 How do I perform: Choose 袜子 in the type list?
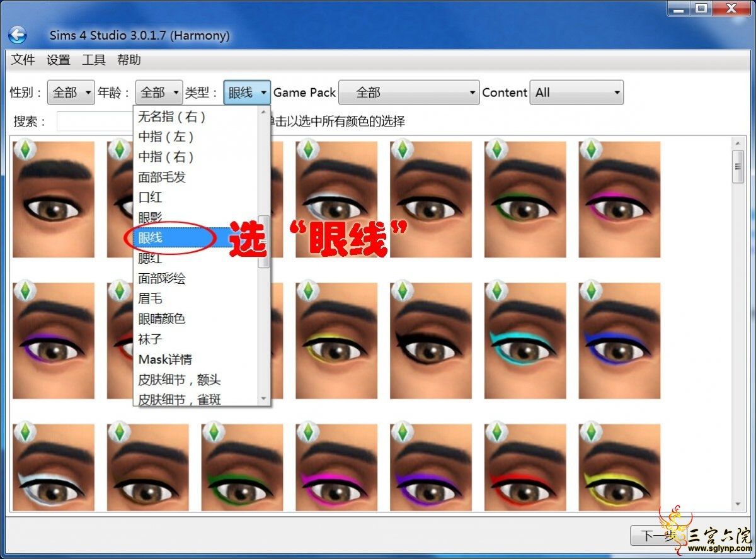(196, 339)
